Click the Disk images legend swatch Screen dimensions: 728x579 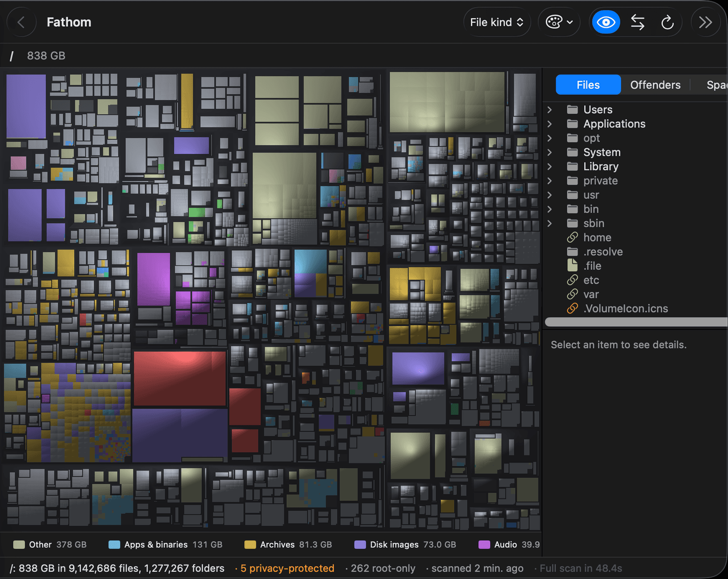[360, 544]
